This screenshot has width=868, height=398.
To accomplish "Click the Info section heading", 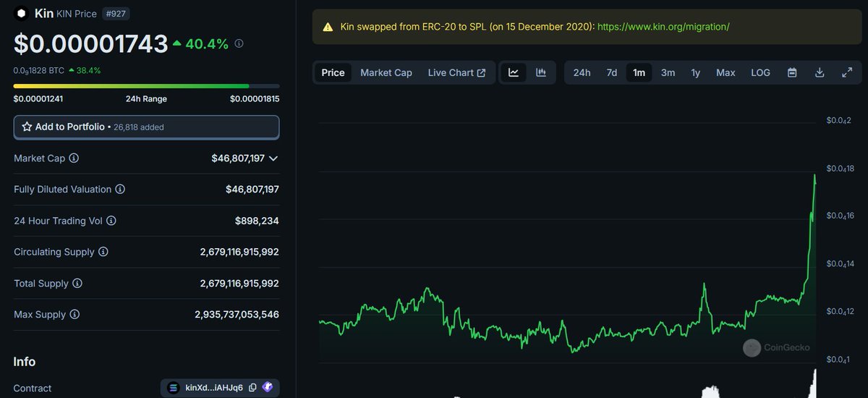I will click(x=25, y=362).
